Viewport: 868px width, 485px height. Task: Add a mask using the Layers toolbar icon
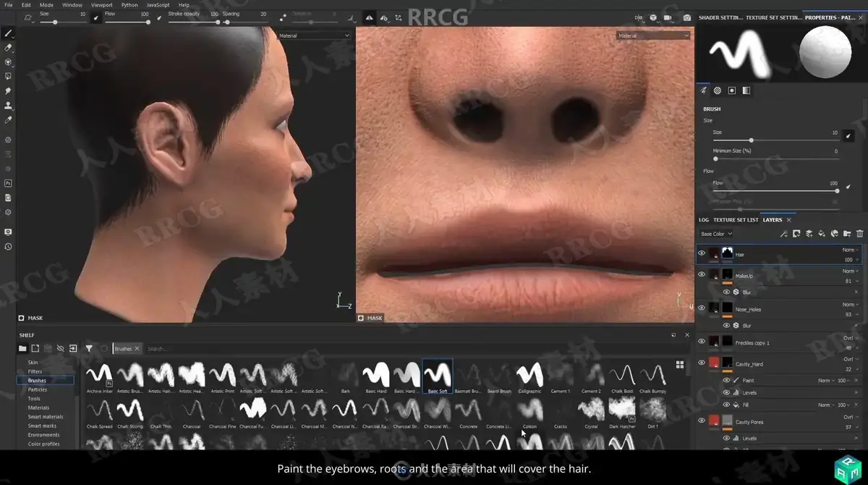coord(796,234)
